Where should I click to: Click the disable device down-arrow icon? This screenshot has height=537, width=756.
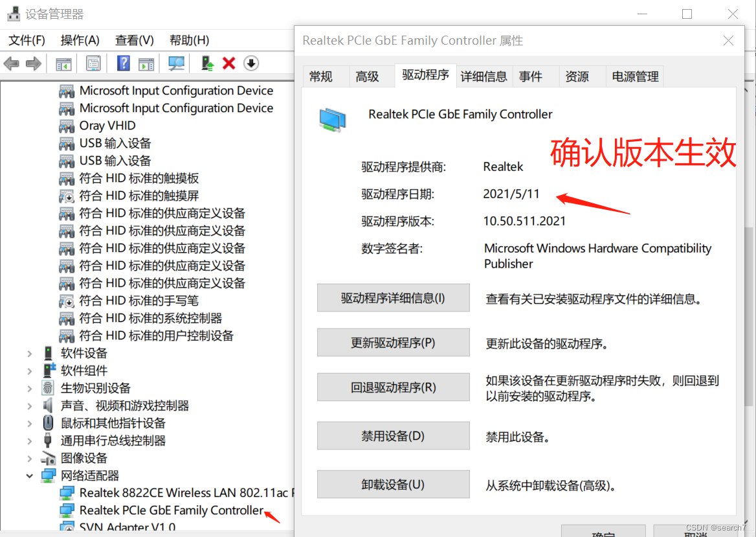click(x=251, y=63)
